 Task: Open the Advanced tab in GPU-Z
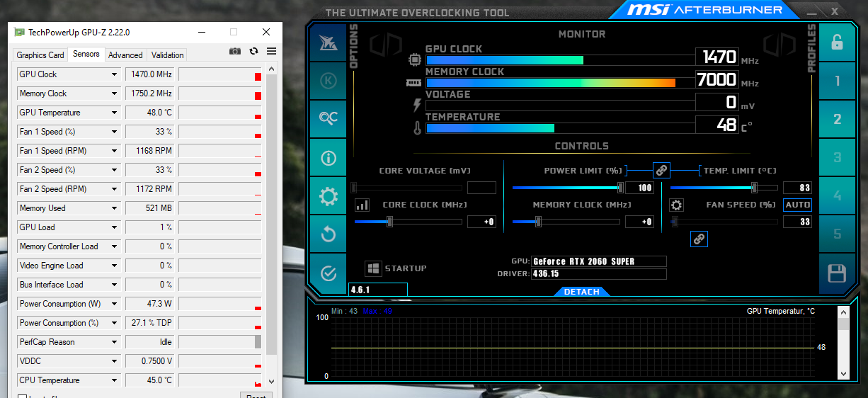125,55
